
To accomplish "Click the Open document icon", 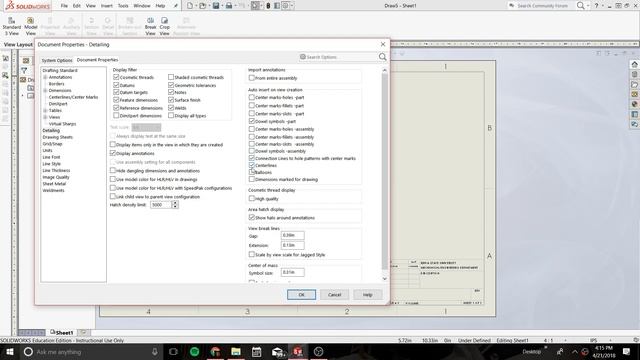I will (202, 6).
